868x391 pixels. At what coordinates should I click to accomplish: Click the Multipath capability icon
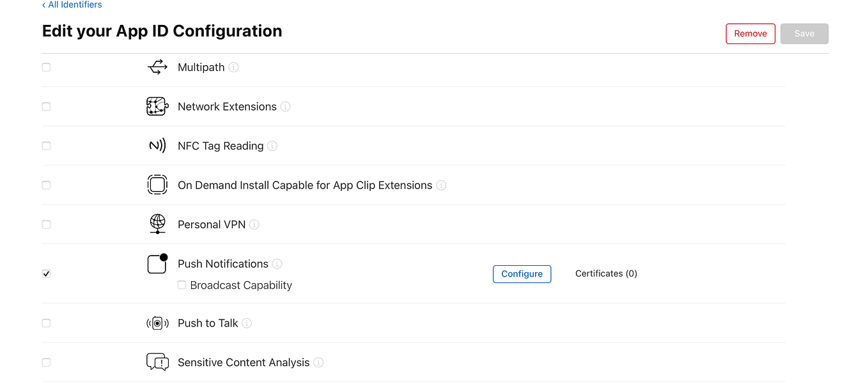(157, 67)
